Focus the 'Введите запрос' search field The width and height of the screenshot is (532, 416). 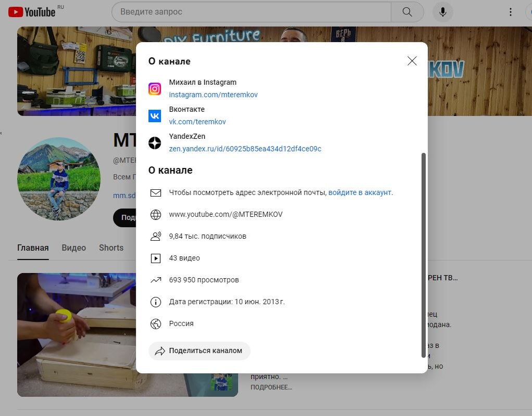251,12
